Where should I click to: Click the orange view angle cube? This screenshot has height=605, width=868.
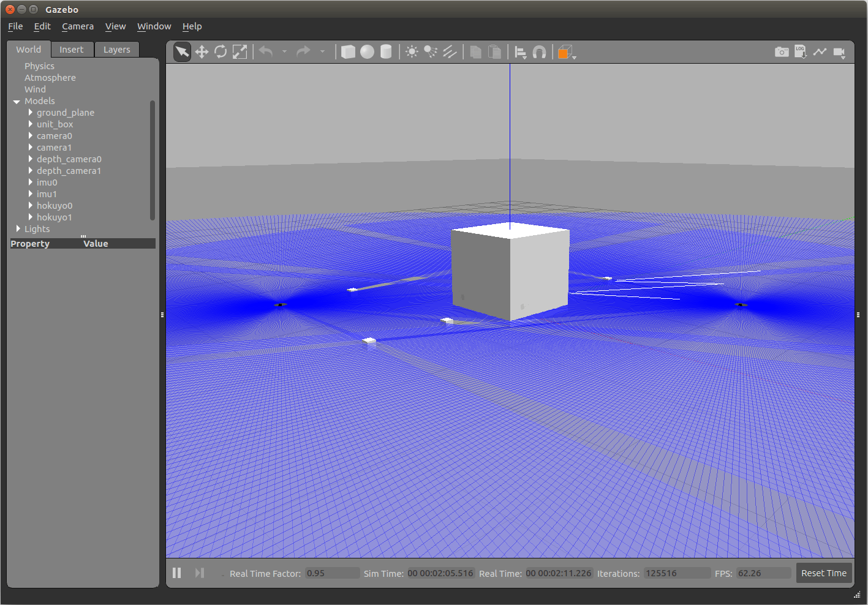564,52
